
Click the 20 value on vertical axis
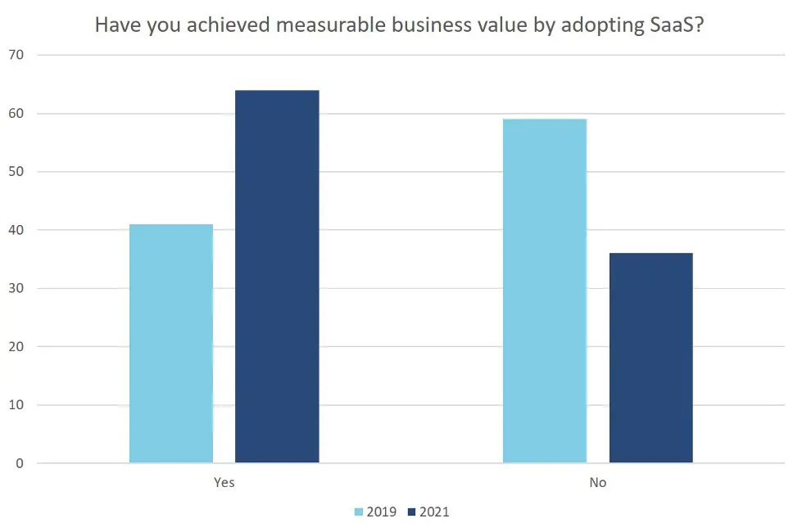16,346
